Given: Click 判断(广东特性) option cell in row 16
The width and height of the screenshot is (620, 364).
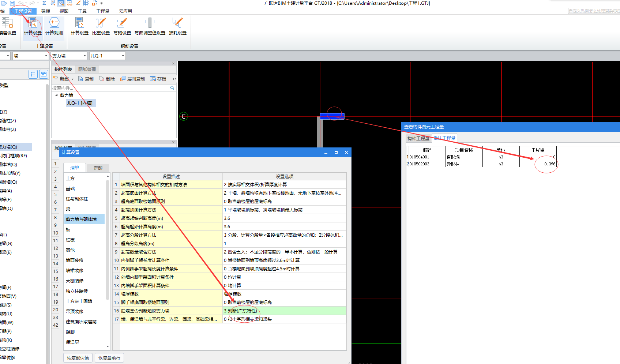Looking at the screenshot, I should click(284, 311).
